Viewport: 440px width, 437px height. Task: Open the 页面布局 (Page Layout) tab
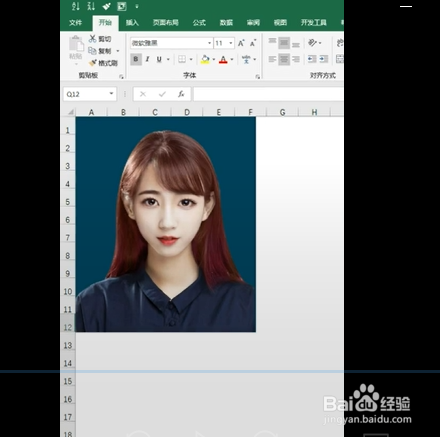pos(166,23)
